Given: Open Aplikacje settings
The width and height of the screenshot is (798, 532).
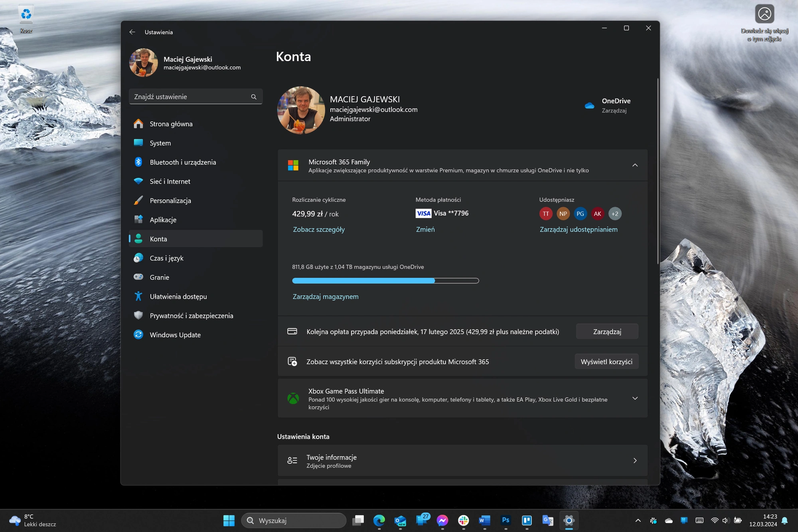Looking at the screenshot, I should pyautogui.click(x=196, y=220).
